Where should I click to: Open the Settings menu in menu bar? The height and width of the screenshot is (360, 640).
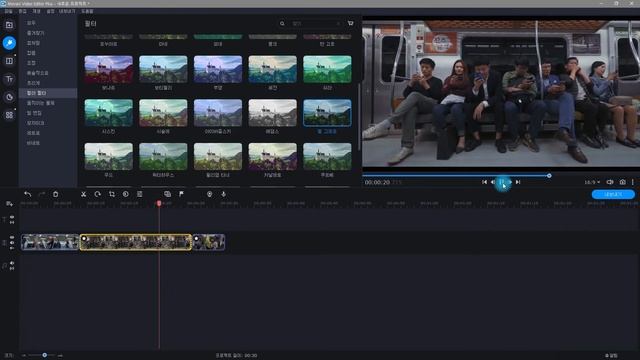[50, 11]
